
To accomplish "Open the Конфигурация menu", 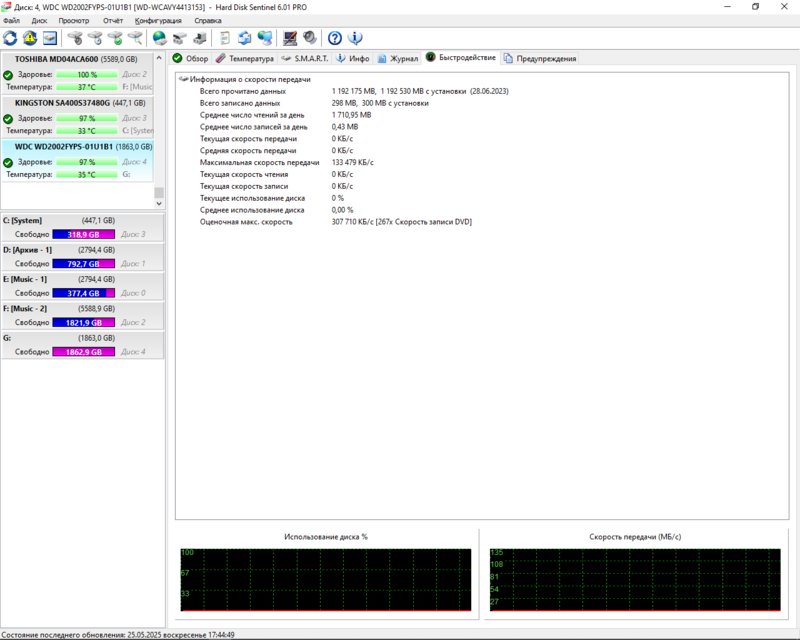I will click(x=158, y=20).
